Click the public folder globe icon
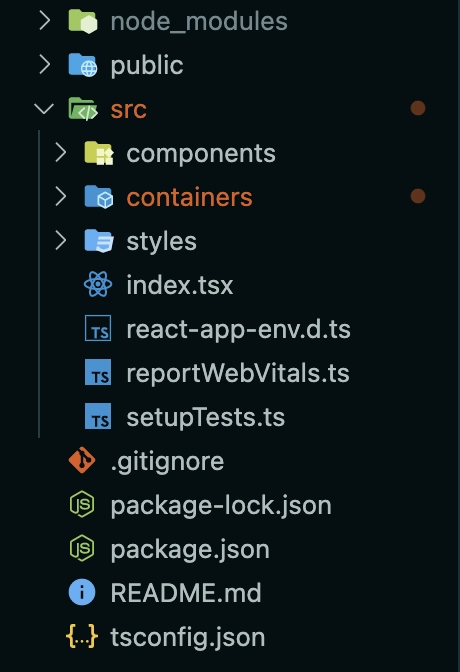 [x=83, y=65]
